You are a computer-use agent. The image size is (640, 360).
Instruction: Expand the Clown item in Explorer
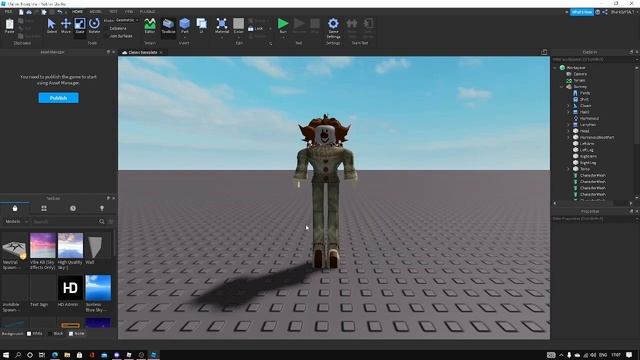569,106
